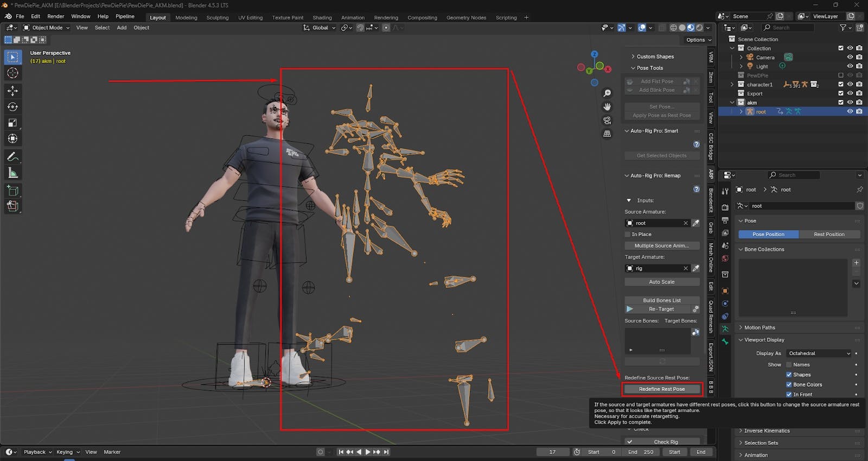Open the Tool properties tab icon

(725, 191)
